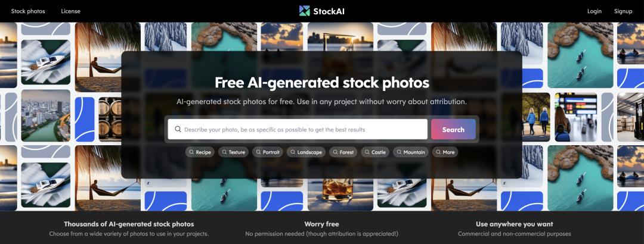Focus the photo description search field
This screenshot has height=244, width=644.
click(298, 129)
